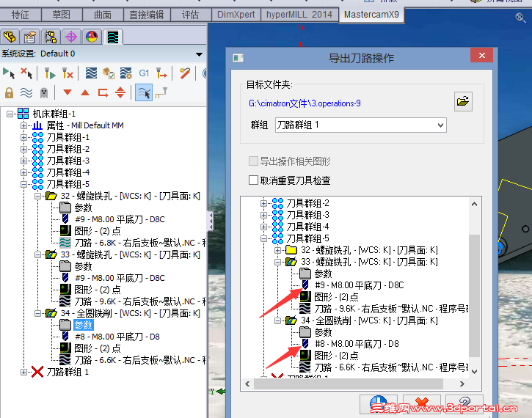Image resolution: width=532 pixels, height=418 pixels.
Task: Toggle only display associative geometry icon
Action: 161,92
